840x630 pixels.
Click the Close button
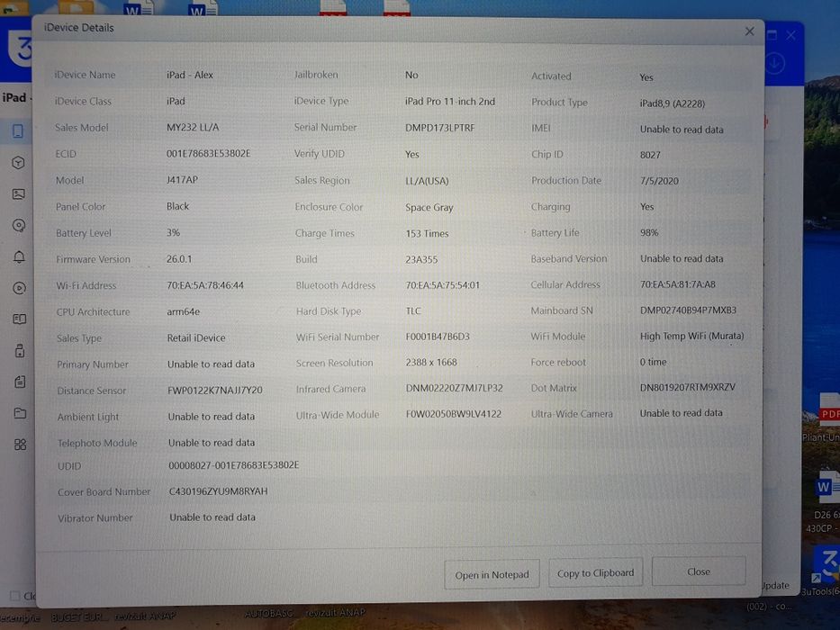pyautogui.click(x=699, y=571)
